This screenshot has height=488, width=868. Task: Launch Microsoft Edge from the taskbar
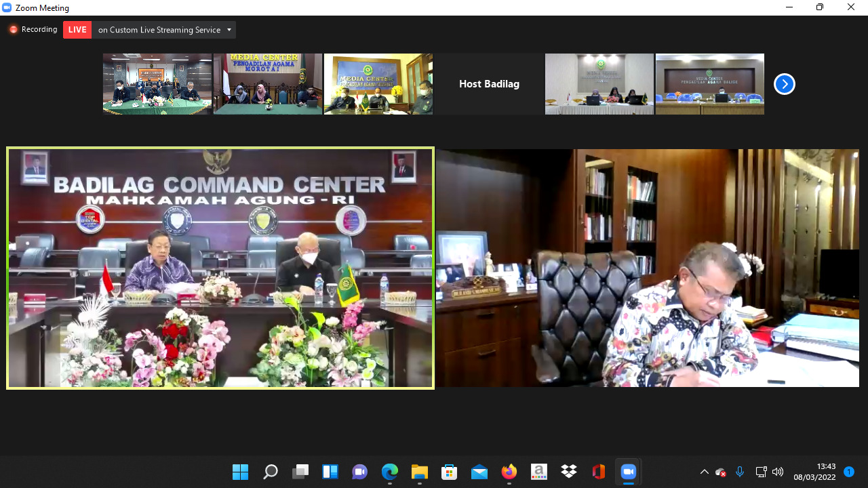pyautogui.click(x=389, y=472)
